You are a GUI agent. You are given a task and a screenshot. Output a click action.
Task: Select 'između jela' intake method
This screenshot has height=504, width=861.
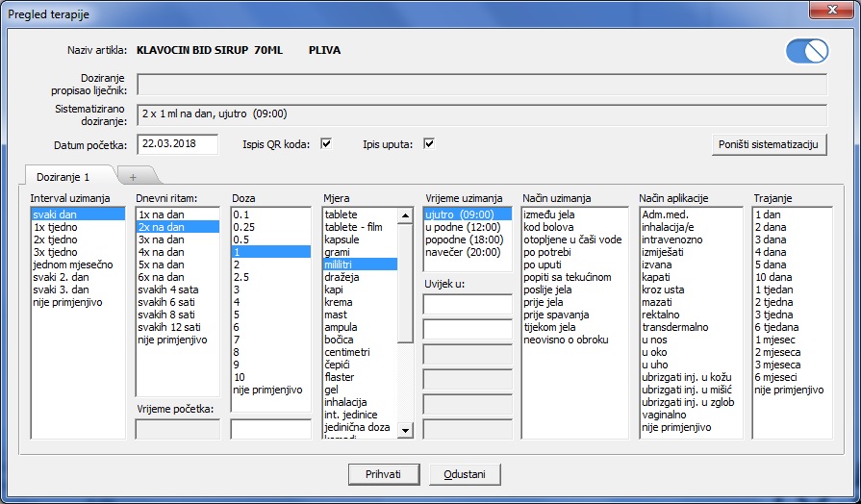pos(574,214)
